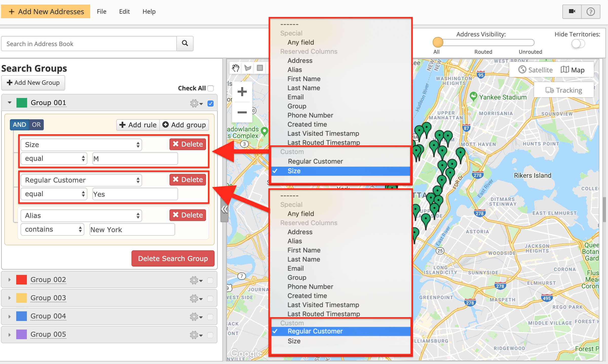Open the Size field dropdown
The width and height of the screenshot is (608, 364).
pyautogui.click(x=81, y=145)
